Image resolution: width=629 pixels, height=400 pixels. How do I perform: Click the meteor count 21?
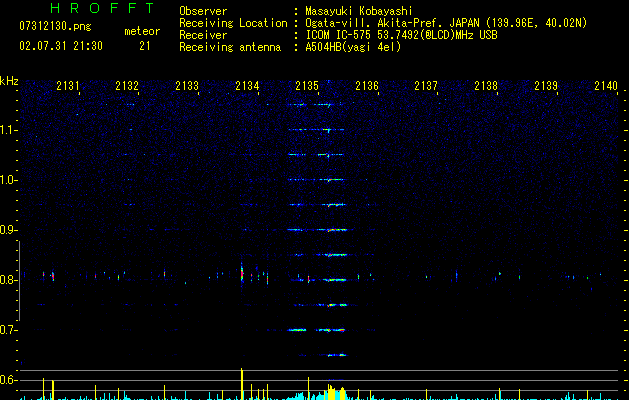point(145,46)
